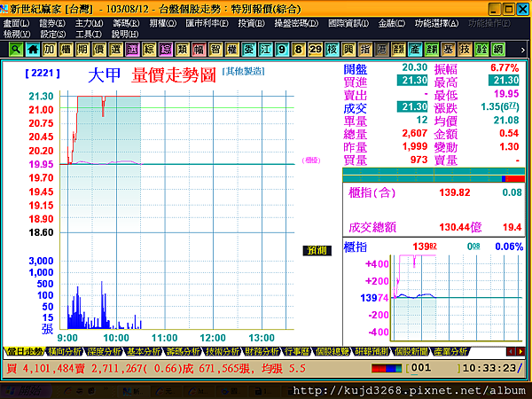Open the 功能選擇(A) menu
This screenshot has width=532, height=399.
click(x=436, y=23)
